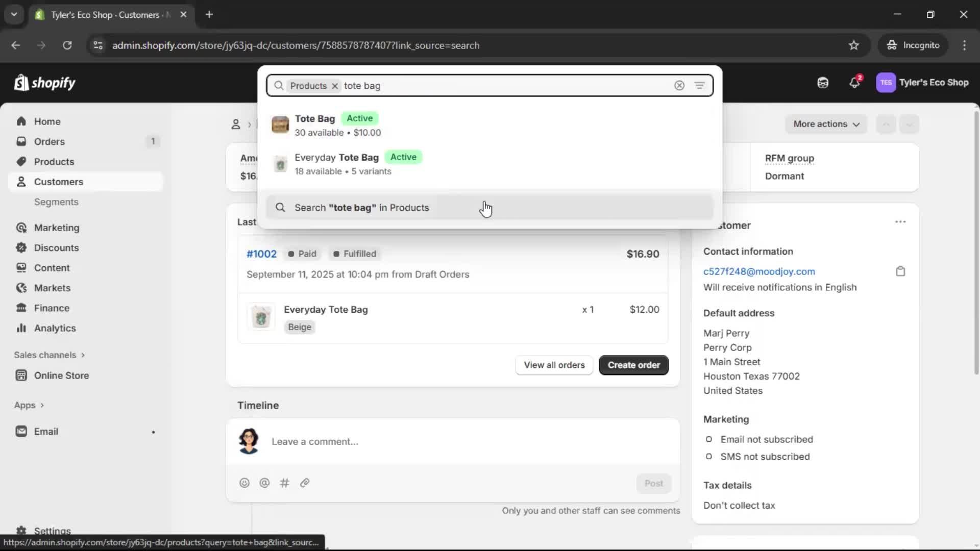The width and height of the screenshot is (980, 551).
Task: Open the More actions dropdown
Action: pyautogui.click(x=826, y=124)
